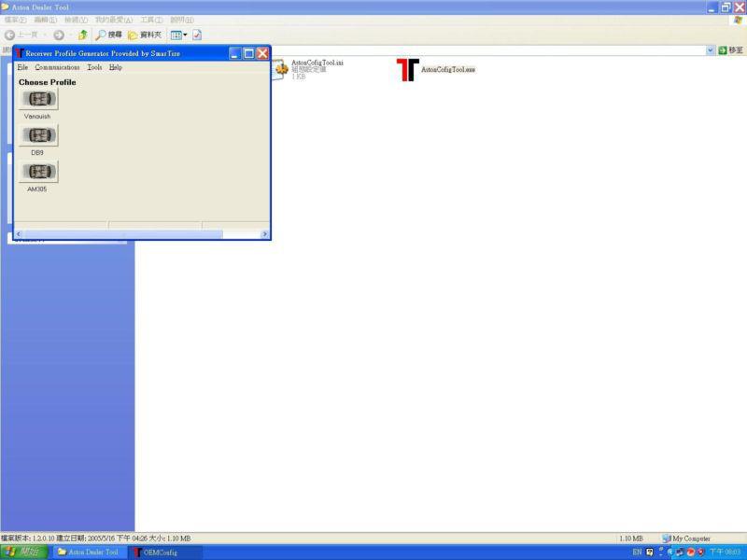Open the File menu in Profile Generator
The height and width of the screenshot is (560, 747).
pyautogui.click(x=22, y=67)
